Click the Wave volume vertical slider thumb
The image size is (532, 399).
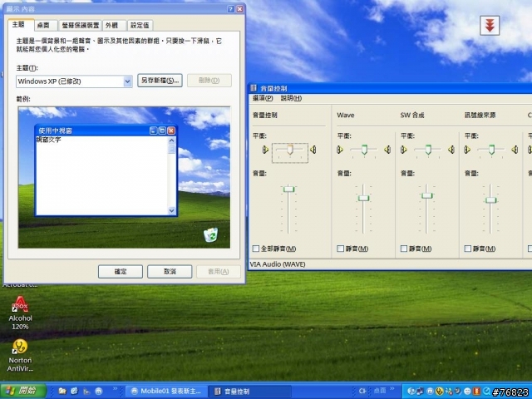(x=363, y=198)
